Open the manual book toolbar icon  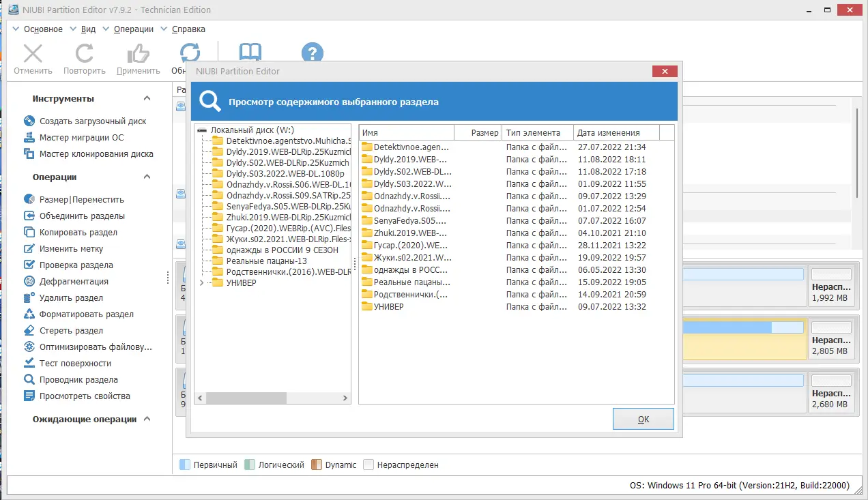pos(250,52)
